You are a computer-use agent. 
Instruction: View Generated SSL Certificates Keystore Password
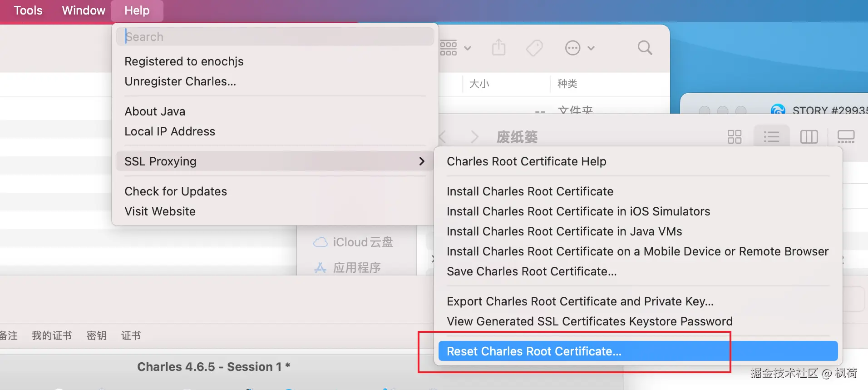coord(638,321)
